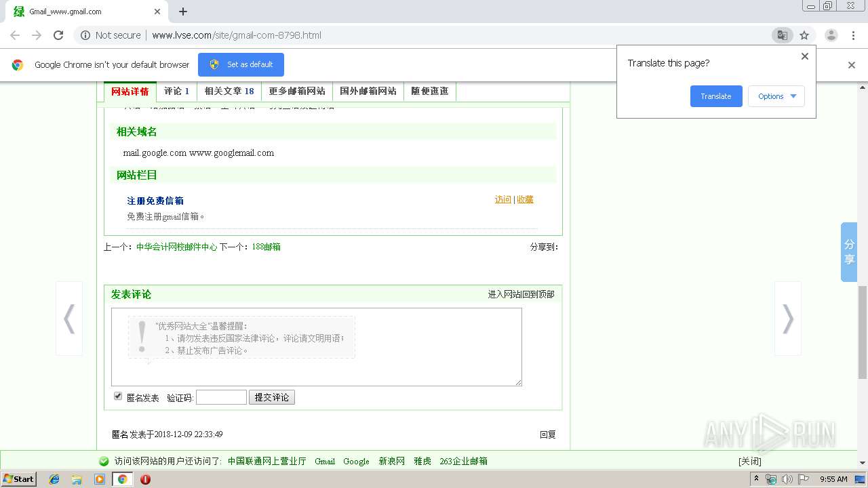This screenshot has width=868, height=488.
Task: Switch to the 网站详情 tab
Action: click(x=130, y=91)
